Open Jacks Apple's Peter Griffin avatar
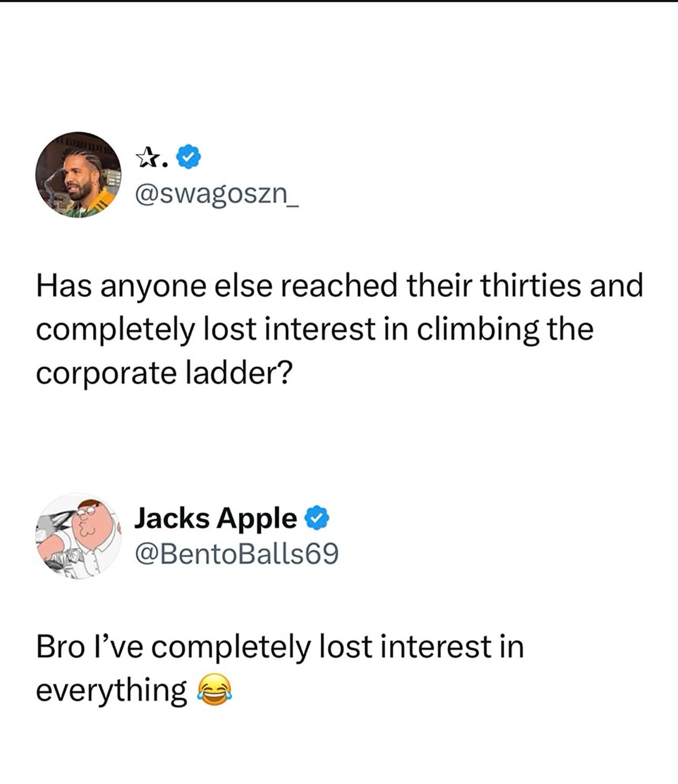The height and width of the screenshot is (784, 678). [78, 536]
